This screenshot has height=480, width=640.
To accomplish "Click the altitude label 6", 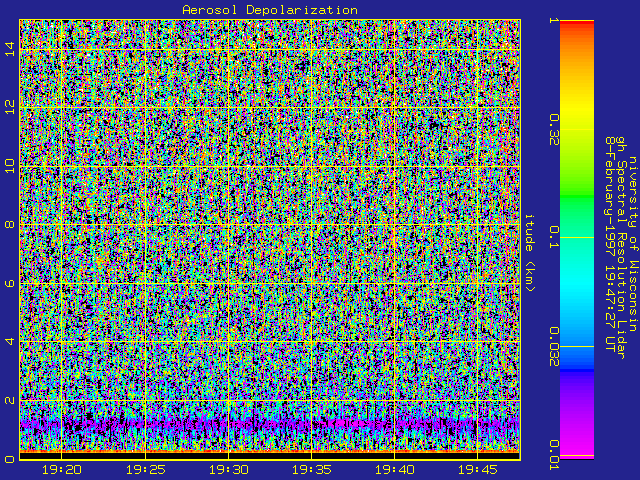I will click(10, 283).
